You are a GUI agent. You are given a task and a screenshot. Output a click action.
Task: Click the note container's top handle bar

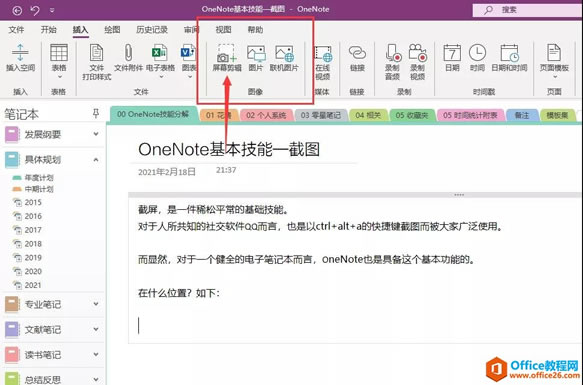(355, 195)
